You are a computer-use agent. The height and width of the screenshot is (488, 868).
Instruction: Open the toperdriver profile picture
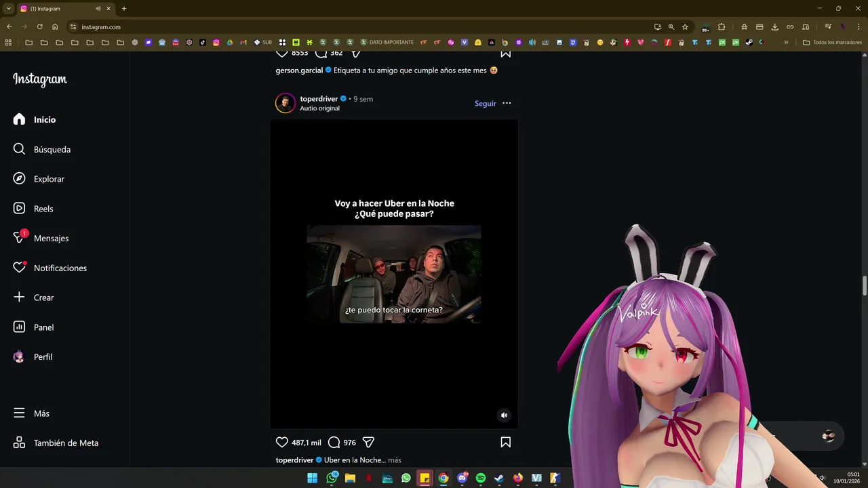coord(285,103)
